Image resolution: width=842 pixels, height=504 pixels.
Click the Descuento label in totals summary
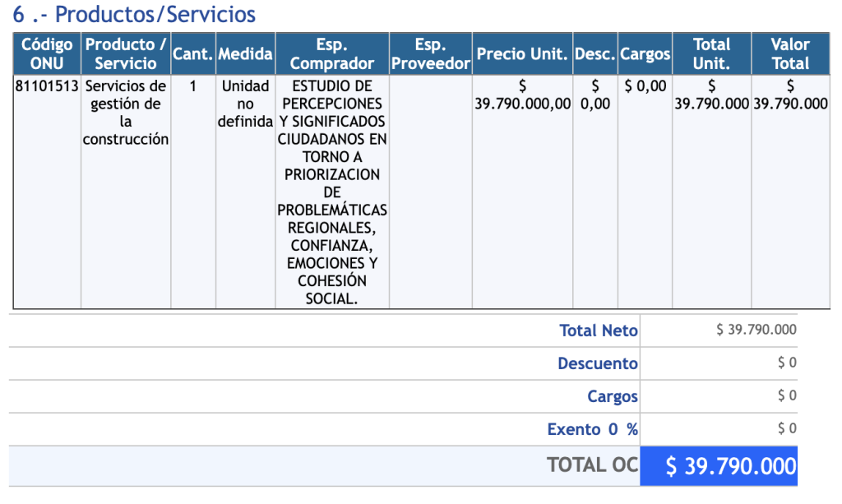pos(597,363)
